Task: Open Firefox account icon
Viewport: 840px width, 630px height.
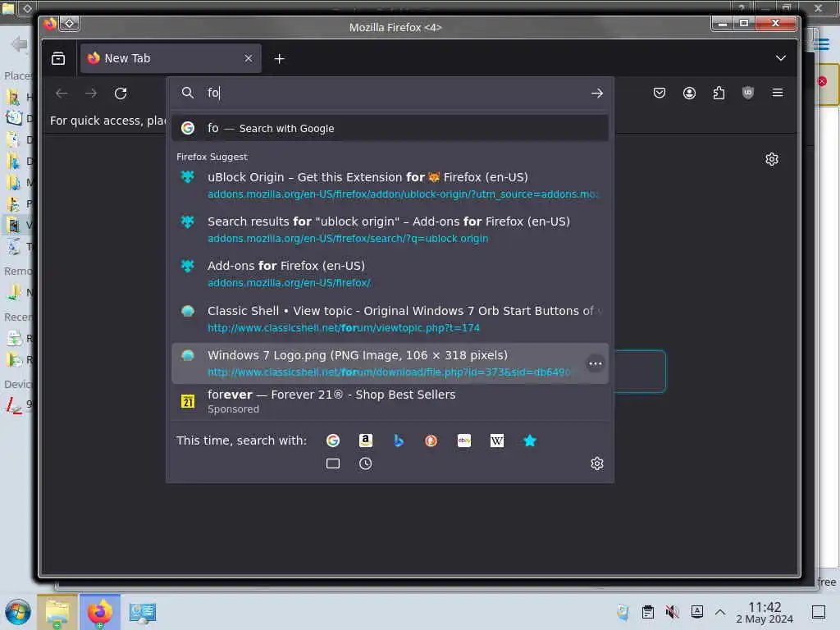Action: (x=689, y=93)
